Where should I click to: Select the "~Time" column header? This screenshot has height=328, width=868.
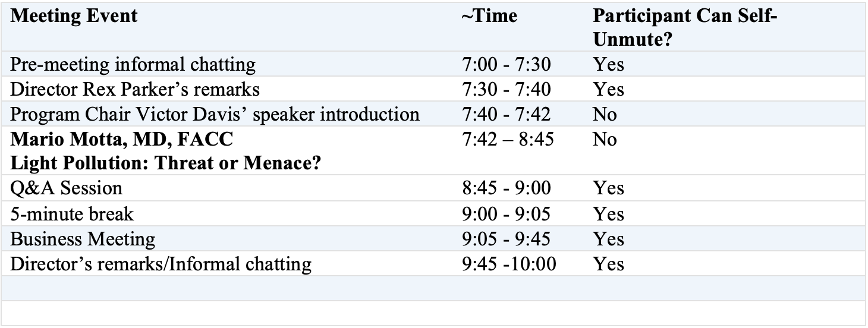pos(489,16)
